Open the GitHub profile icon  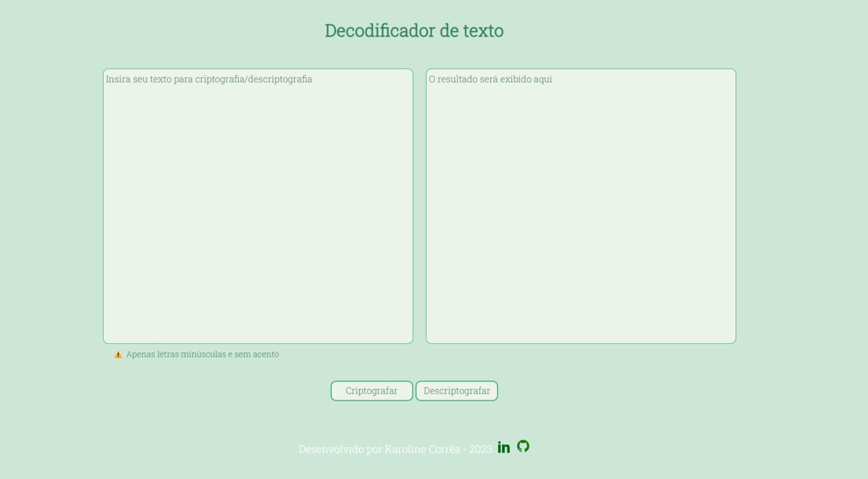pyautogui.click(x=523, y=446)
